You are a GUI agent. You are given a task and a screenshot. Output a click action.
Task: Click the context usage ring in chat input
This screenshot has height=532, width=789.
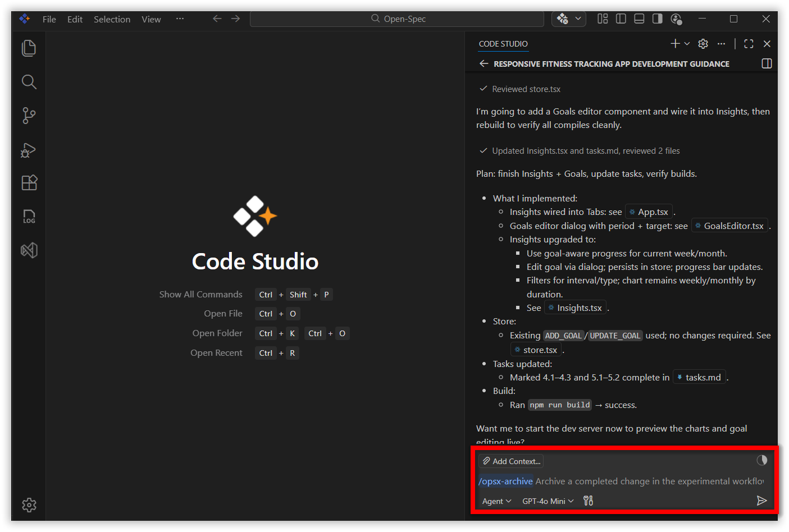pyautogui.click(x=762, y=461)
